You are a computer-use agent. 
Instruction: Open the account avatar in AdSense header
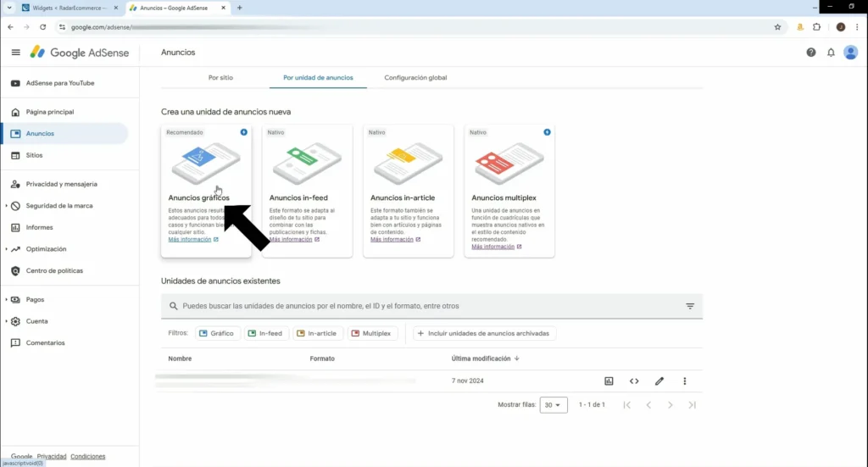click(851, 53)
